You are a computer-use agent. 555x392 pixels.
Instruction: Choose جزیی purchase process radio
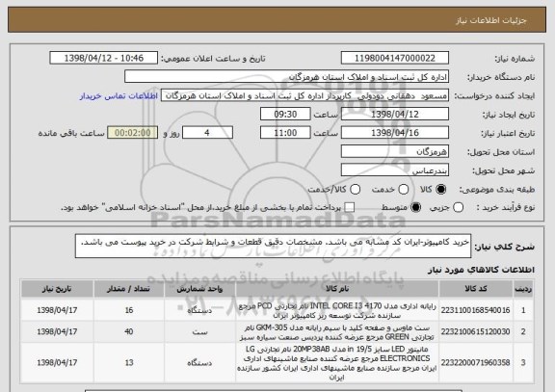click(458, 208)
